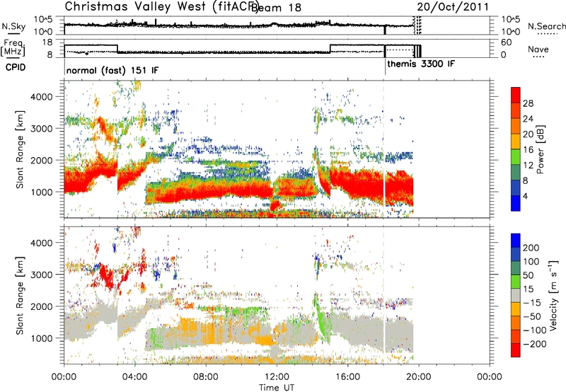
Task: Click the 'Velocity [m s-1]' colorbar label
Action: (553, 295)
